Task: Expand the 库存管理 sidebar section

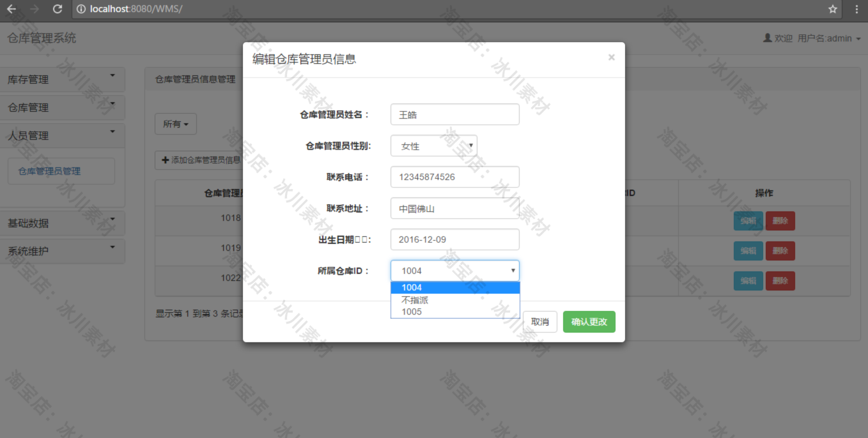Action: pos(63,80)
